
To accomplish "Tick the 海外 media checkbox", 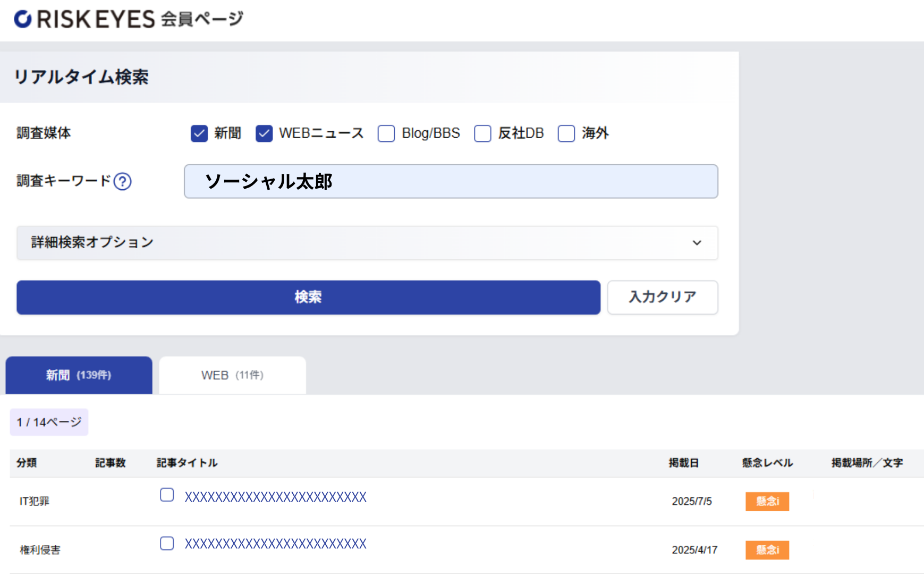I will tap(566, 133).
